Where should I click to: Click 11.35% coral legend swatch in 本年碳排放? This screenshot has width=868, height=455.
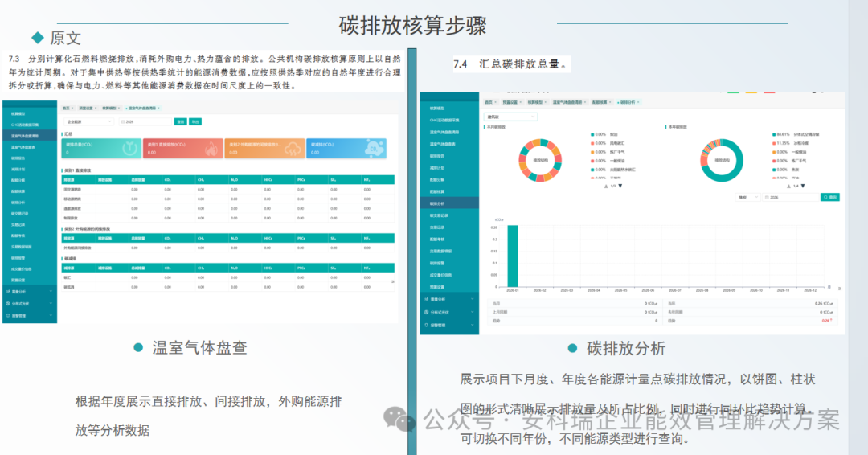point(774,143)
